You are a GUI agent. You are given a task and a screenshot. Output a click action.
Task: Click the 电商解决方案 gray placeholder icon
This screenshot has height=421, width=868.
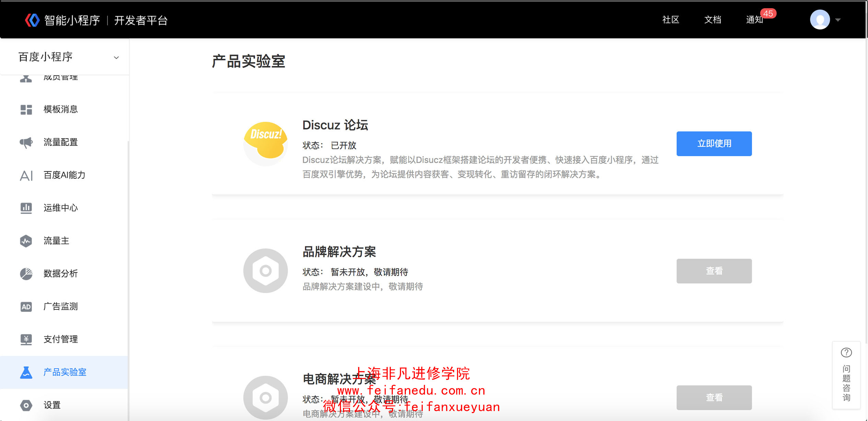265,398
